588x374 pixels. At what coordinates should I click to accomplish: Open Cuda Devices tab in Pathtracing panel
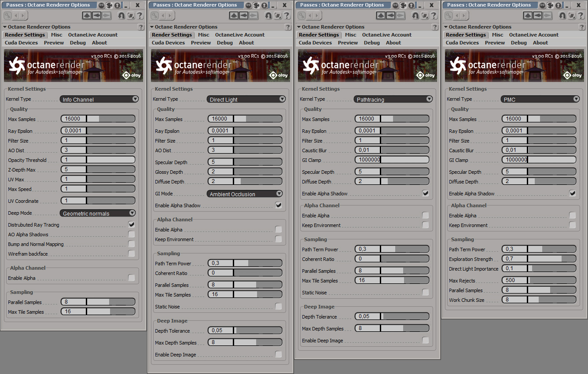coord(316,43)
